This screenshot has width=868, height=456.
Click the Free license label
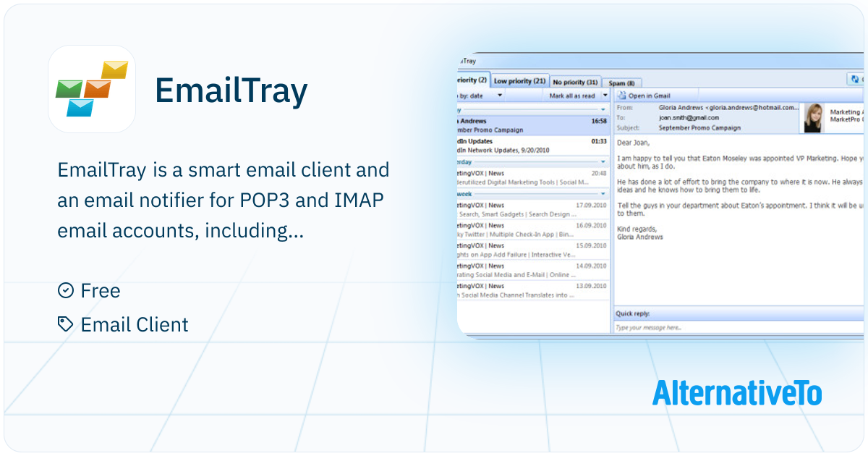[101, 290]
